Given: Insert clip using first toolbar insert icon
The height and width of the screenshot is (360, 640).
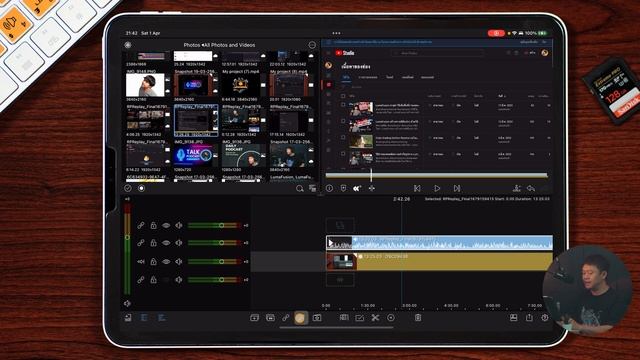Looking at the screenshot, I should tap(254, 318).
